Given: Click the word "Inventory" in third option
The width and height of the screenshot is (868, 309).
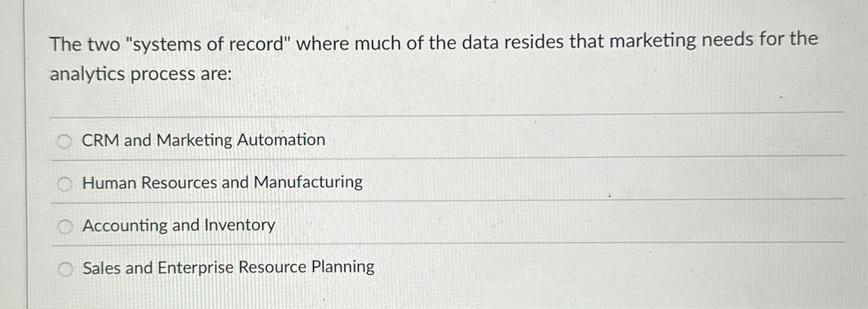Looking at the screenshot, I should click(240, 226).
